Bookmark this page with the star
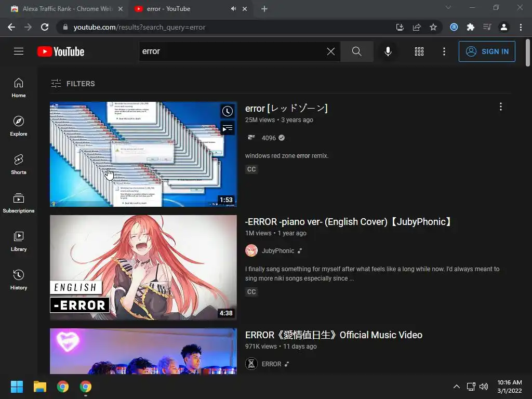532x399 pixels. pos(433,27)
